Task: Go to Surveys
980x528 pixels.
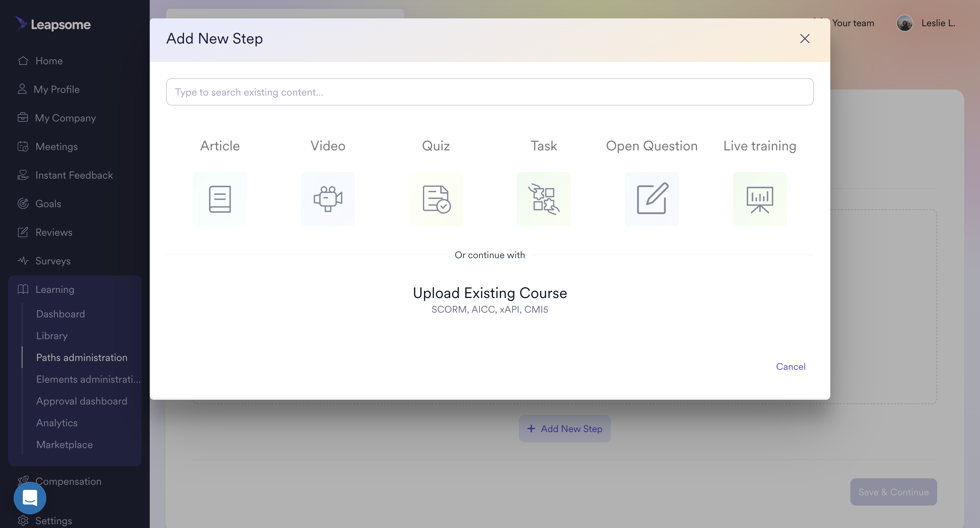Action: (53, 261)
